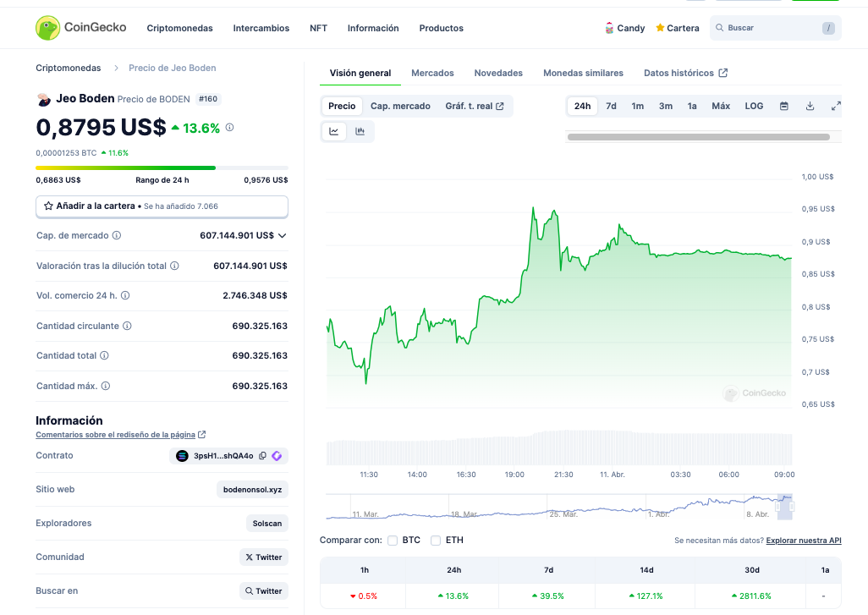868x615 pixels.
Task: Click the search magnifier icon
Action: (720, 28)
